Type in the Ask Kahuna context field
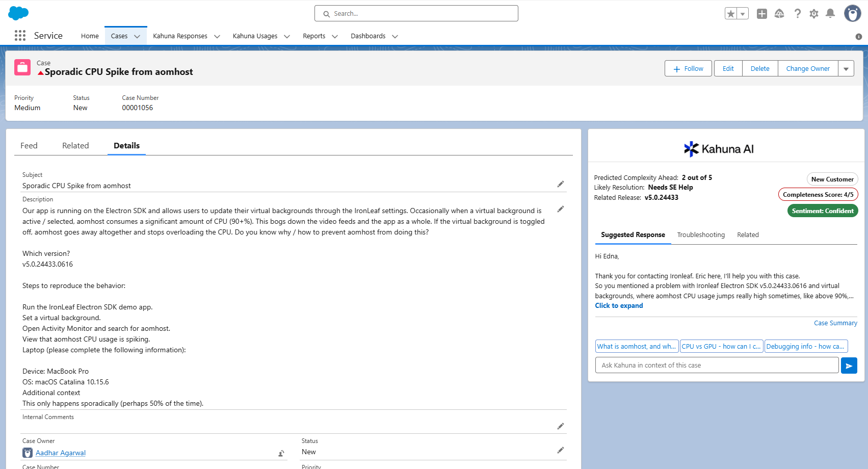This screenshot has width=868, height=469. (717, 365)
